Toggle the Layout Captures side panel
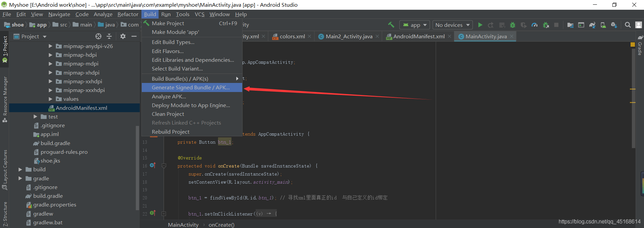This screenshot has width=644, height=228. tap(5, 170)
